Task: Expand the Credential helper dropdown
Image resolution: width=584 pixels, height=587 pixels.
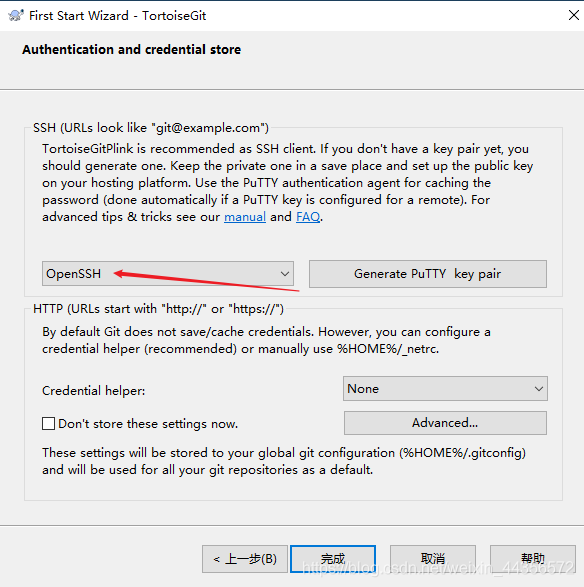Action: tap(445, 389)
